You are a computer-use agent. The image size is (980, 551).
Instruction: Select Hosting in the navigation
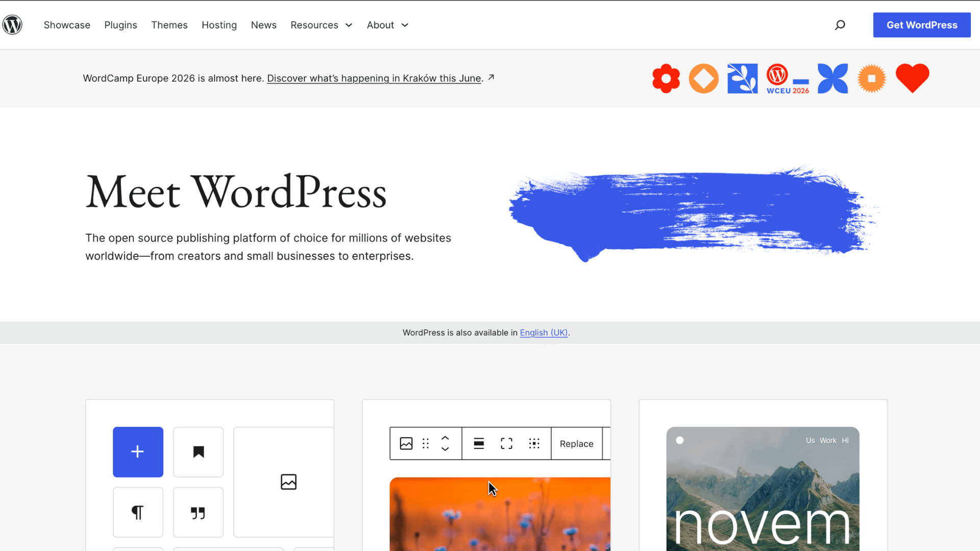click(x=219, y=25)
